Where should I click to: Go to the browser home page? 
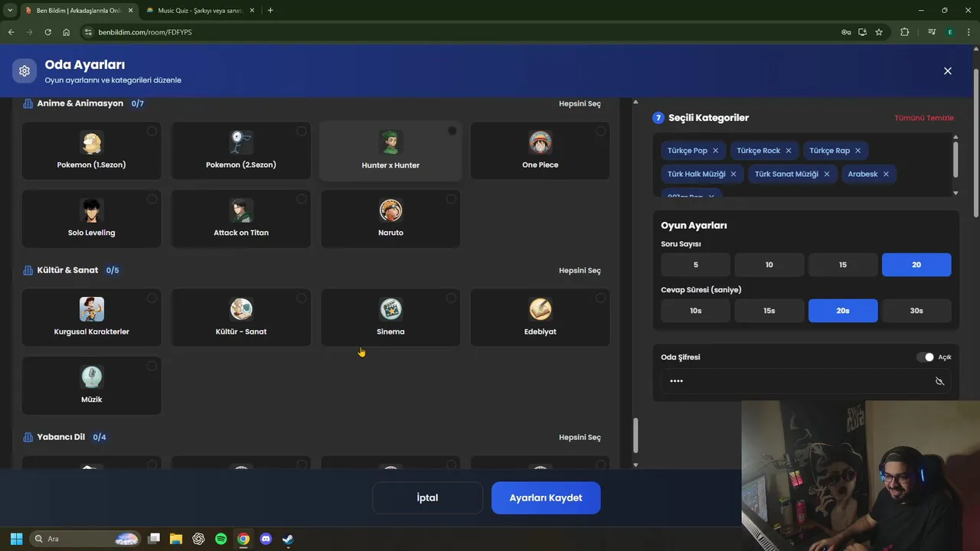tap(67, 32)
